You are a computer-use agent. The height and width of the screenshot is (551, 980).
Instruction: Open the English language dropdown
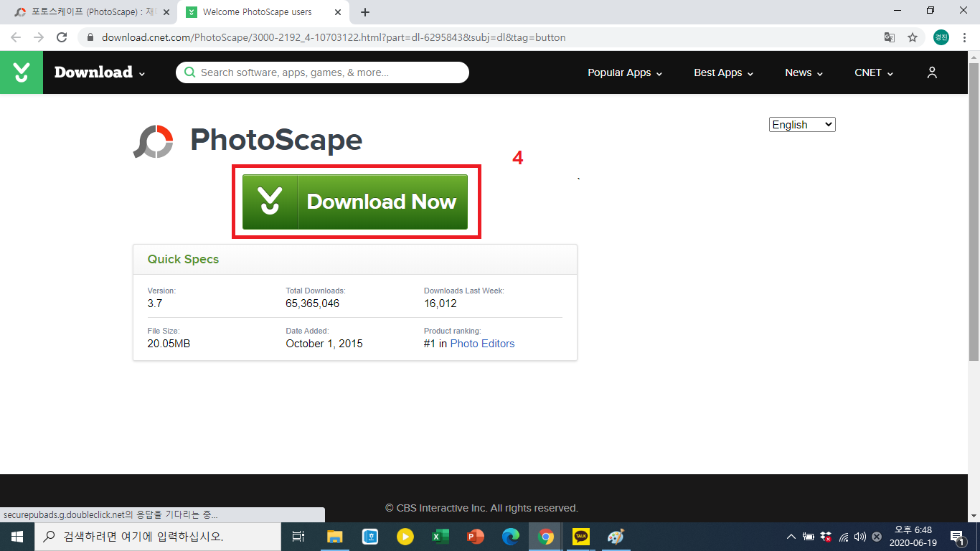802,125
